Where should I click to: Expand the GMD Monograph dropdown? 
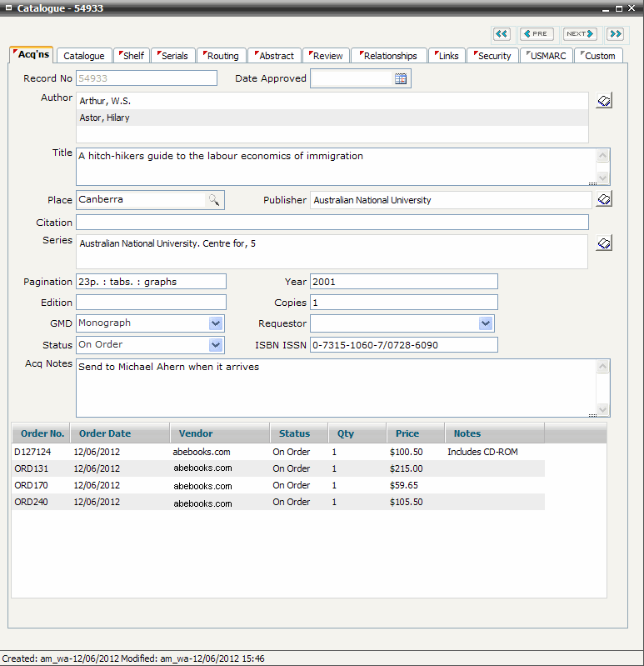216,323
